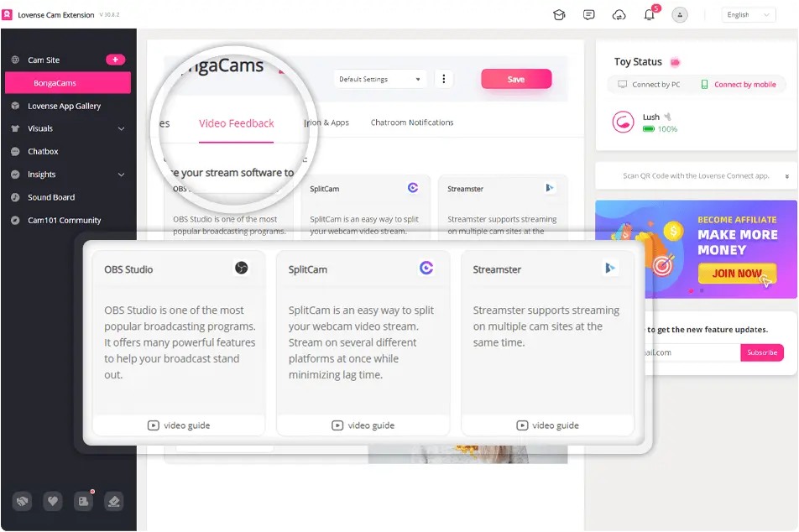The width and height of the screenshot is (799, 532).
Task: Click the eraser icon at sidebar bottom
Action: pyautogui.click(x=113, y=502)
